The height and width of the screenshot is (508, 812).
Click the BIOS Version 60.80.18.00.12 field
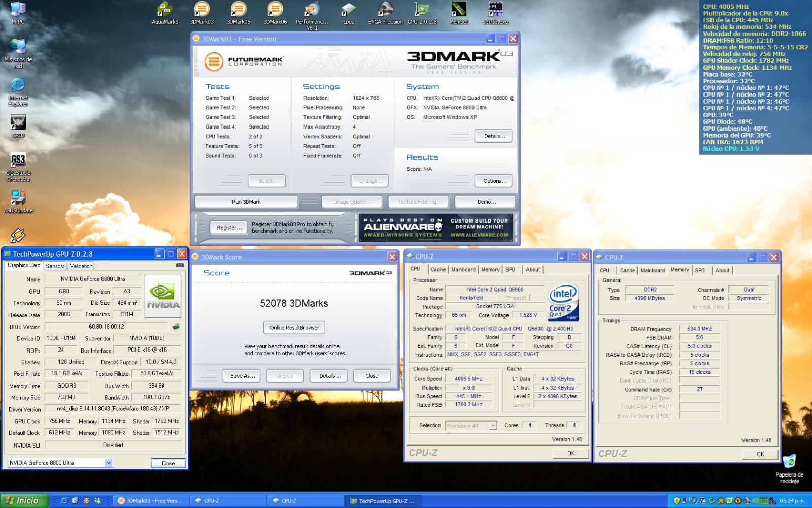coord(107,327)
